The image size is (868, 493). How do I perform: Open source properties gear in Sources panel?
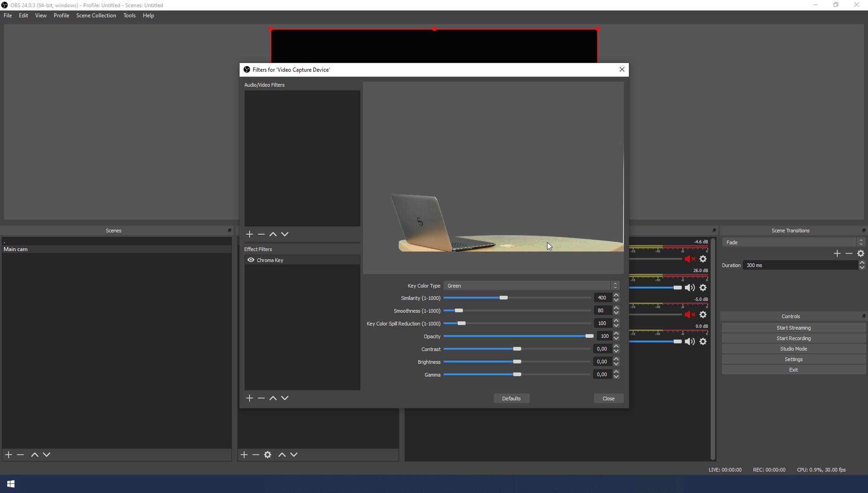pos(268,455)
